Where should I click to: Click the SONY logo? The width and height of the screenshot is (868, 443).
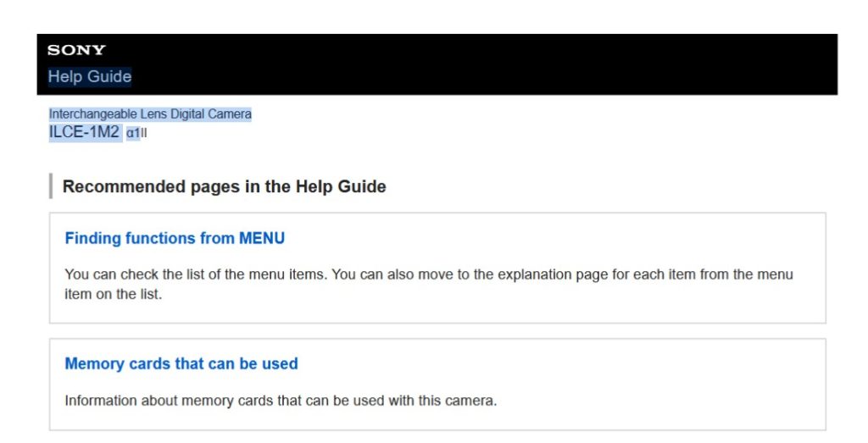[76, 50]
